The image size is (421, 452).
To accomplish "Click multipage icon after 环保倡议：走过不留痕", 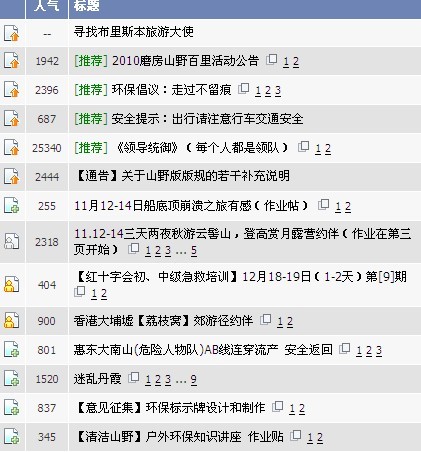I will [x=244, y=89].
